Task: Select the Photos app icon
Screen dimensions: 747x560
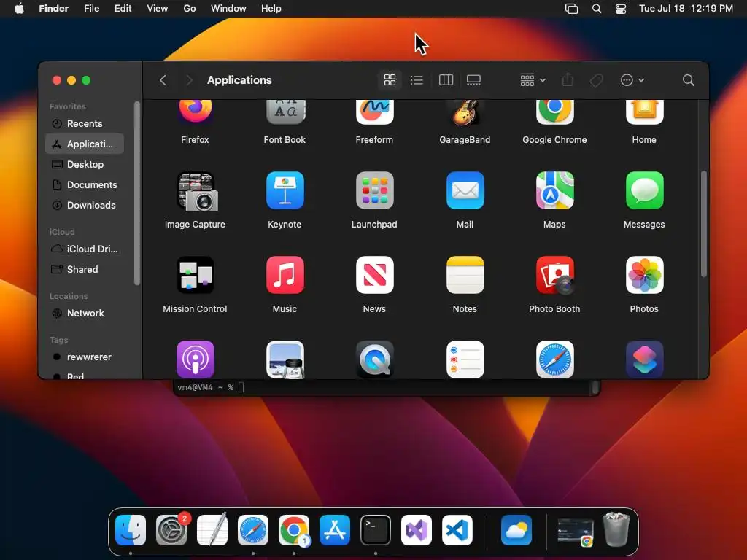Action: (644, 275)
